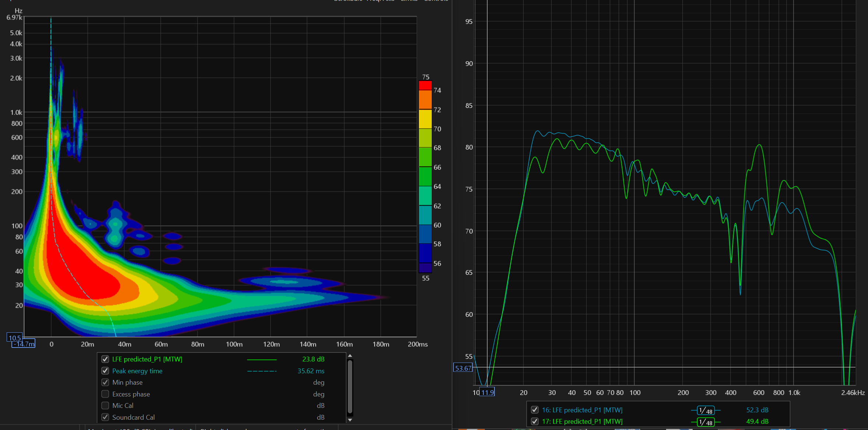868x430 pixels.
Task: Click the yellow 70 dB color scale swatch
Action: [x=425, y=119]
